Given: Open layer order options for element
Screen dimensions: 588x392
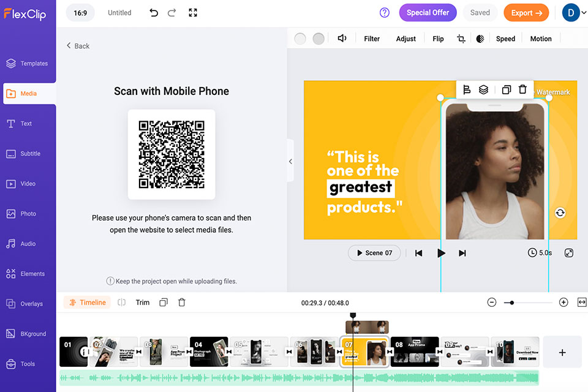Looking at the screenshot, I should click(x=483, y=89).
